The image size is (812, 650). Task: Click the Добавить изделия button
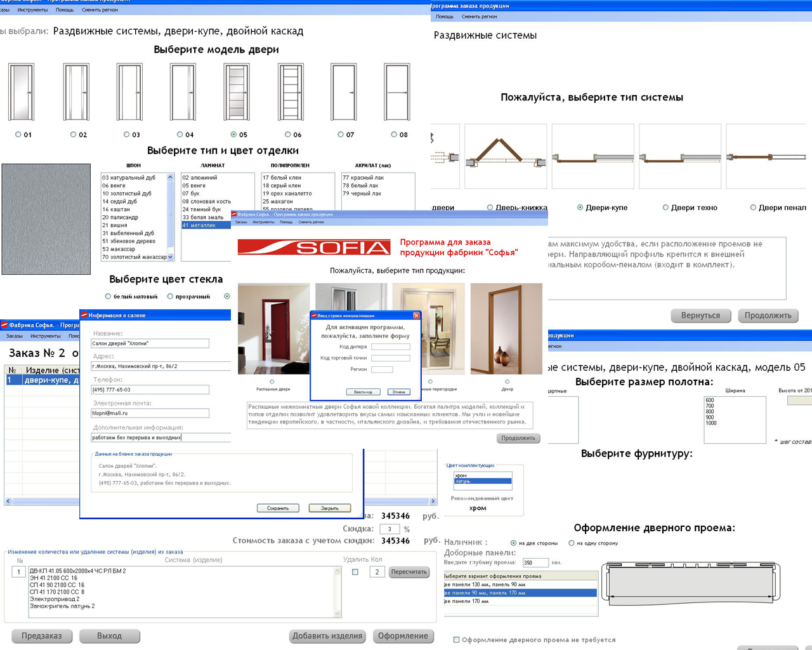[x=328, y=636]
